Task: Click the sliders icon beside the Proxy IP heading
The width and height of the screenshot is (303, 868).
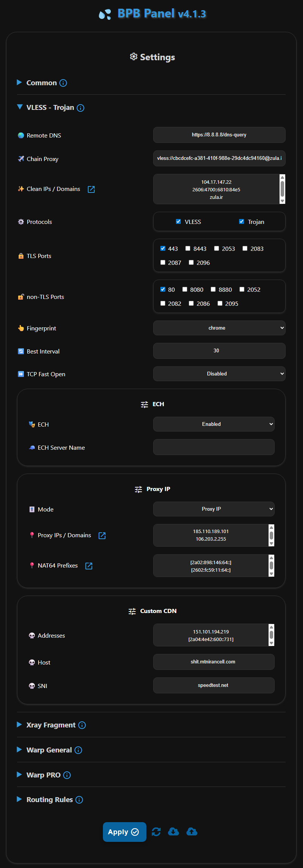Action: (138, 490)
